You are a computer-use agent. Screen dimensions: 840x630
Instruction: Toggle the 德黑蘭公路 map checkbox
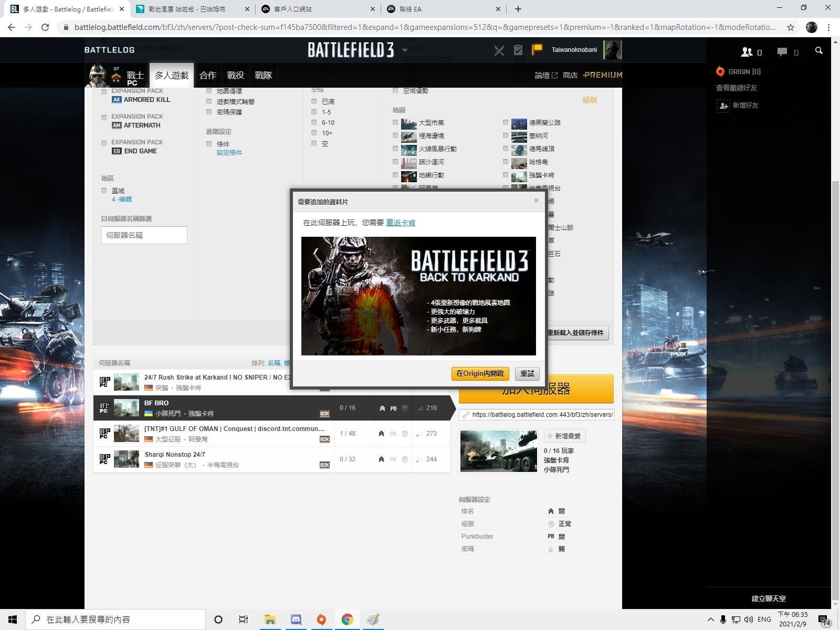[506, 122]
